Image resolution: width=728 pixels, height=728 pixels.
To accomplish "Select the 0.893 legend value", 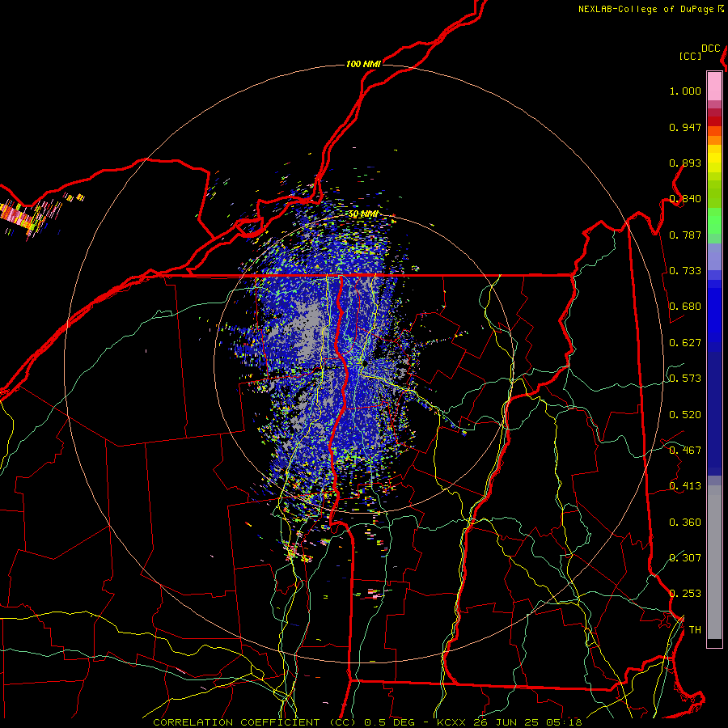I will pos(685,163).
